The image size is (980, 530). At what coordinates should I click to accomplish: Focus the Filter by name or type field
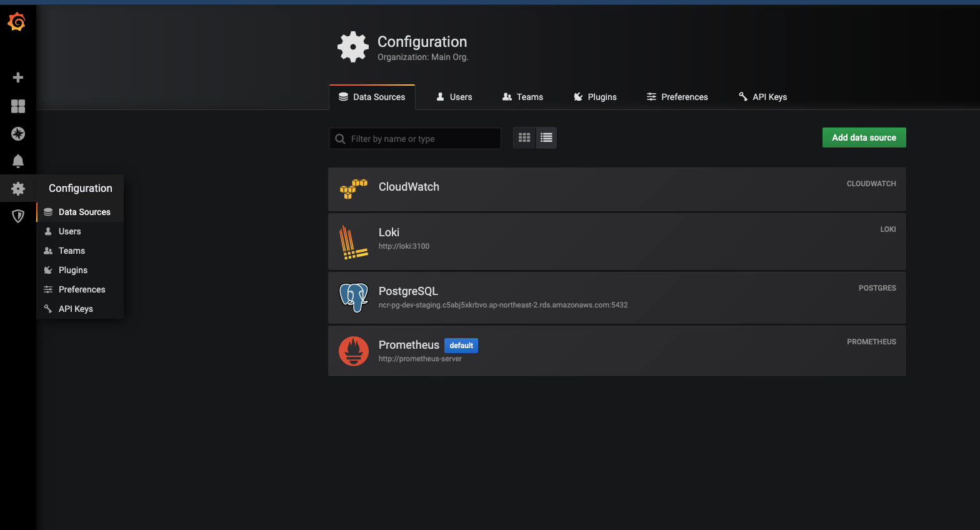[x=415, y=139]
